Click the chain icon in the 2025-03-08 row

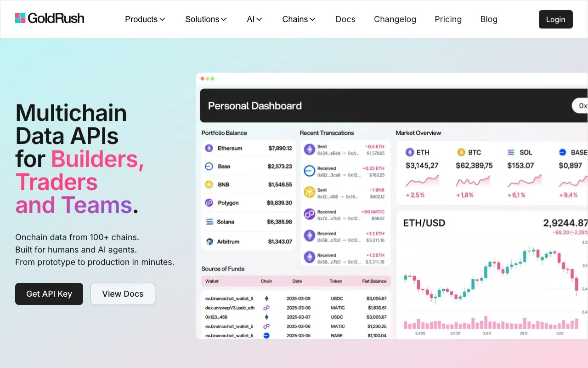click(x=266, y=308)
